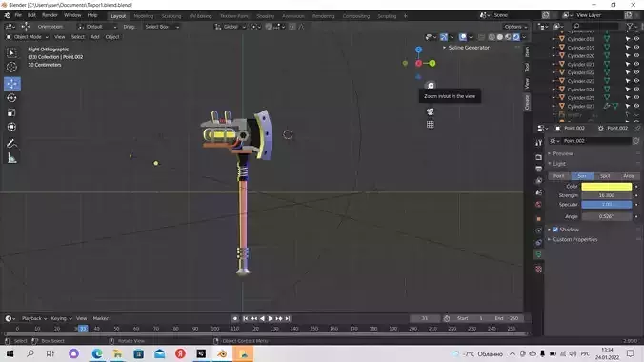Viewport: 644px width, 362px height.
Task: Select the Select Box tool in left toolbar
Action: (x=11, y=53)
